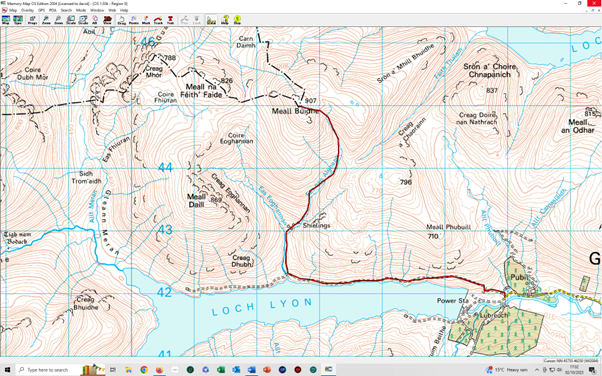Open the Overlay menu

point(27,10)
